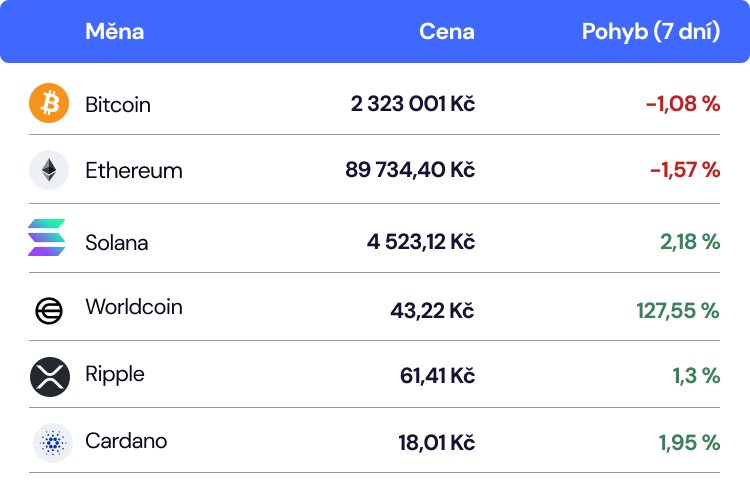The width and height of the screenshot is (750, 500).
Task: Sort by the Měna column header
Action: click(114, 32)
